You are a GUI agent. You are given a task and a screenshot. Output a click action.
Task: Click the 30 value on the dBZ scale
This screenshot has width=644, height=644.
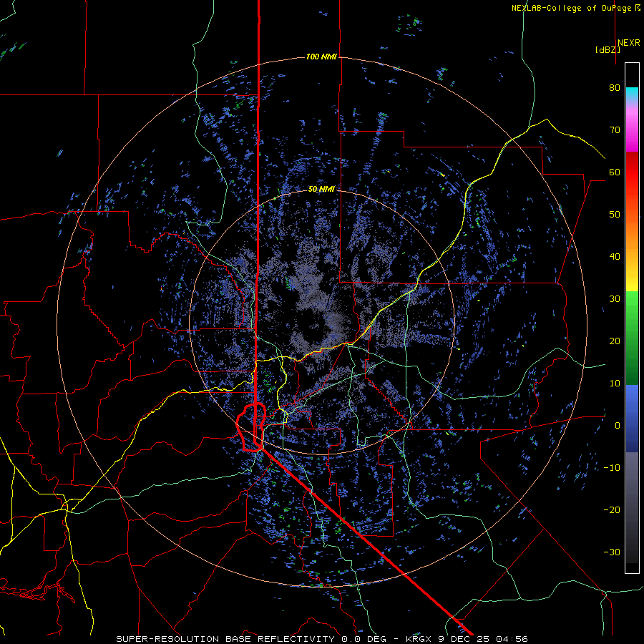tap(615, 298)
